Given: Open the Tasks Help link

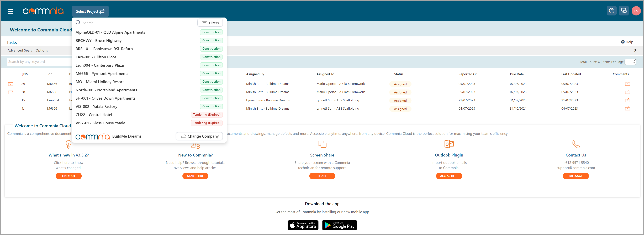Looking at the screenshot, I should point(627,42).
